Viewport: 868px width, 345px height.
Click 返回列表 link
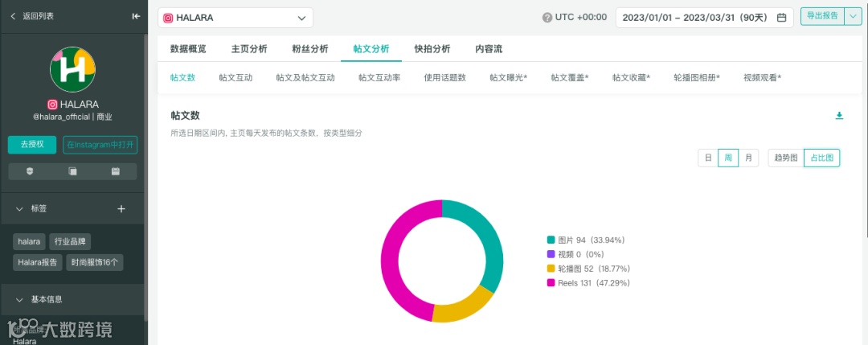point(39,17)
